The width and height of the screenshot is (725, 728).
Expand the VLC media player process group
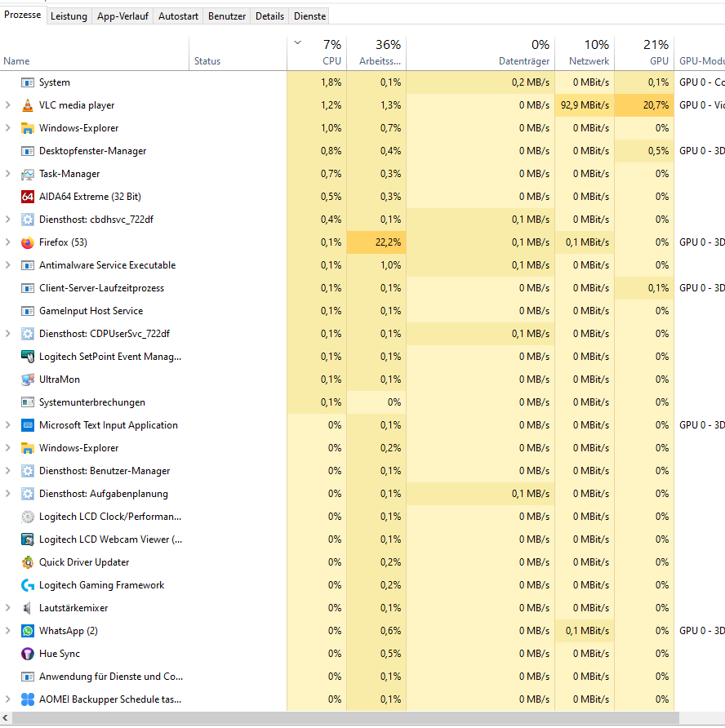point(7,105)
